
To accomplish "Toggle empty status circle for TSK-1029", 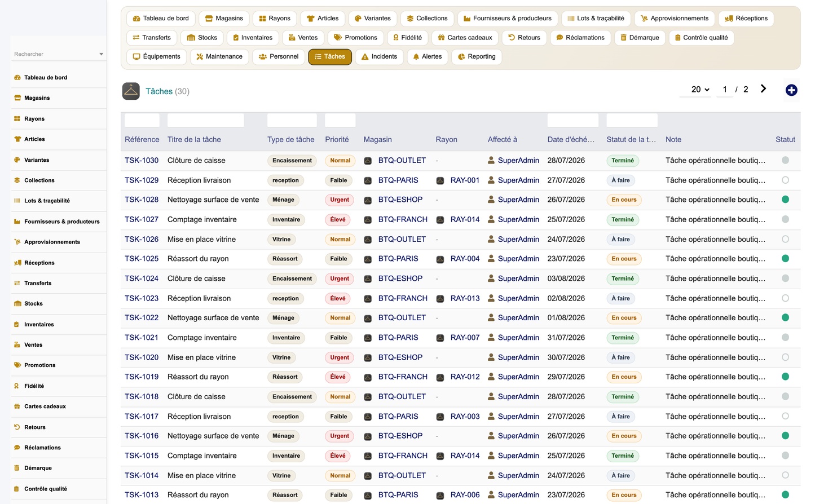I will 785,180.
